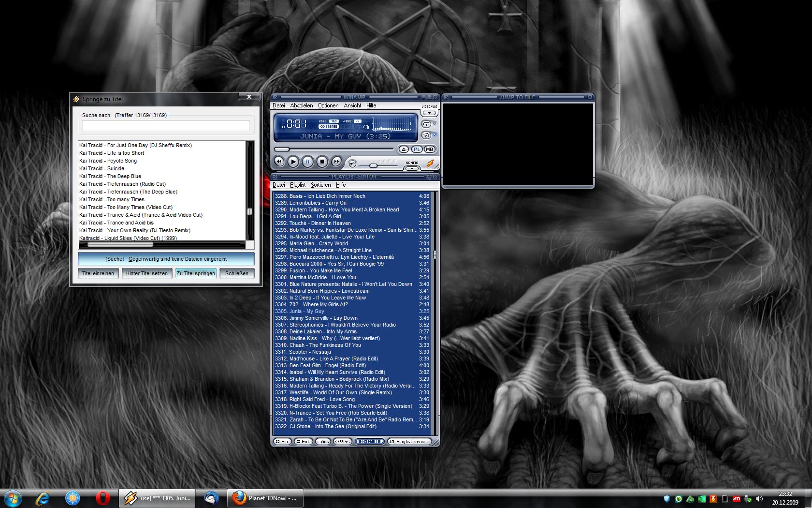
Task: Switch to Firefox Planet 3DNow! taskbar window
Action: [x=265, y=498]
